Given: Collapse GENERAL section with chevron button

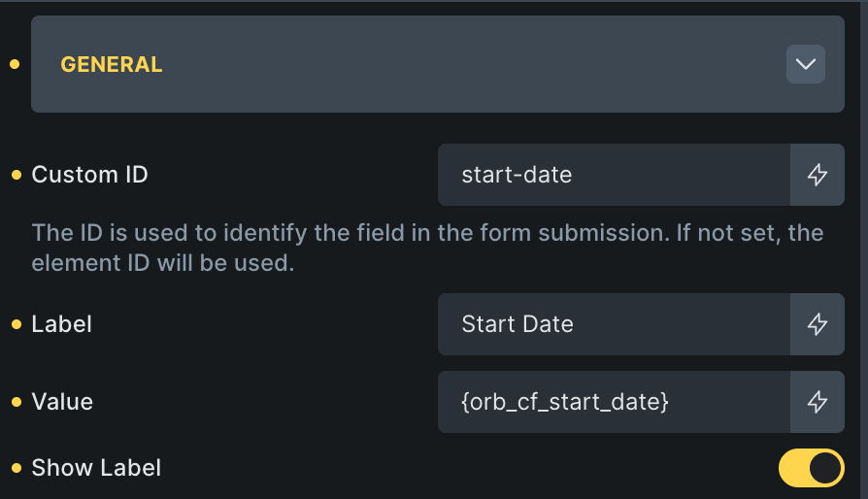Looking at the screenshot, I should click(x=805, y=64).
